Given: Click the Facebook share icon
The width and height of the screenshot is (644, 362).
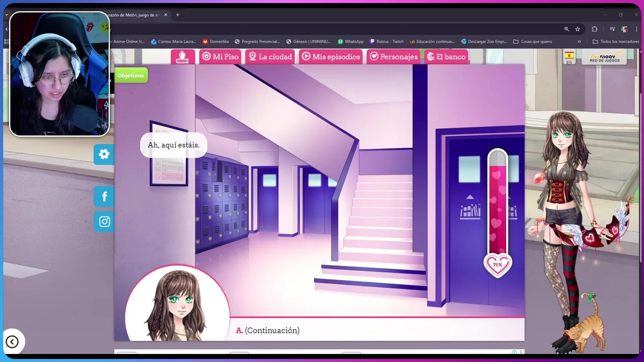Looking at the screenshot, I should click(104, 197).
